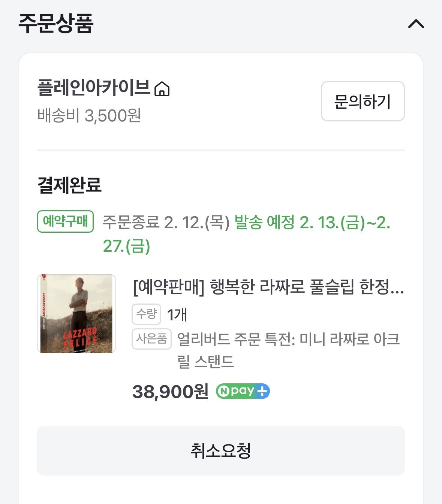Click the 배송비 3,500원 shipping fee text

tap(89, 115)
